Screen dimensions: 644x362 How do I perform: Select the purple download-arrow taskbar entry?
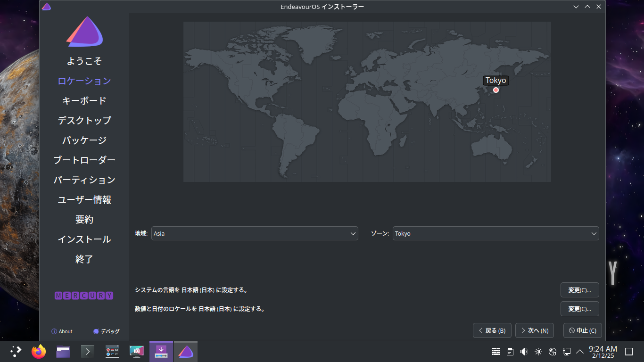point(161,351)
